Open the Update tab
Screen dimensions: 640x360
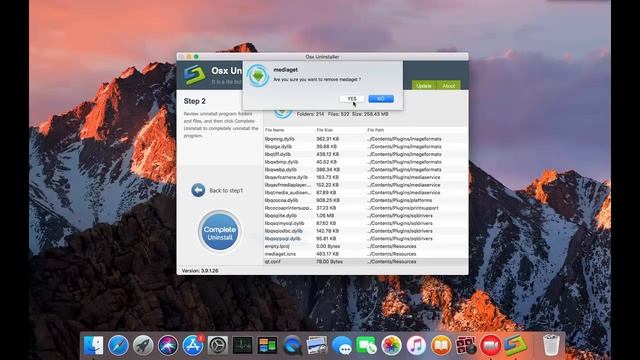click(424, 85)
